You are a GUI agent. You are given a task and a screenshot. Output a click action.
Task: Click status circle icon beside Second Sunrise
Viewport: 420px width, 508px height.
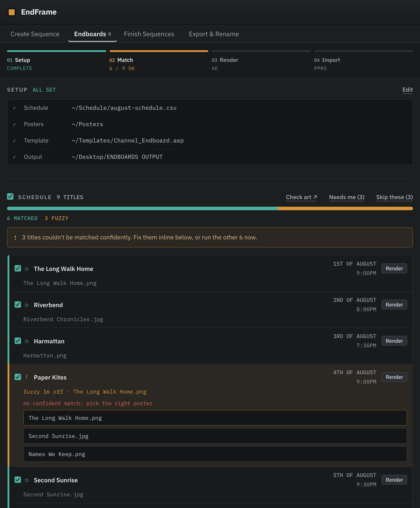pyautogui.click(x=27, y=480)
